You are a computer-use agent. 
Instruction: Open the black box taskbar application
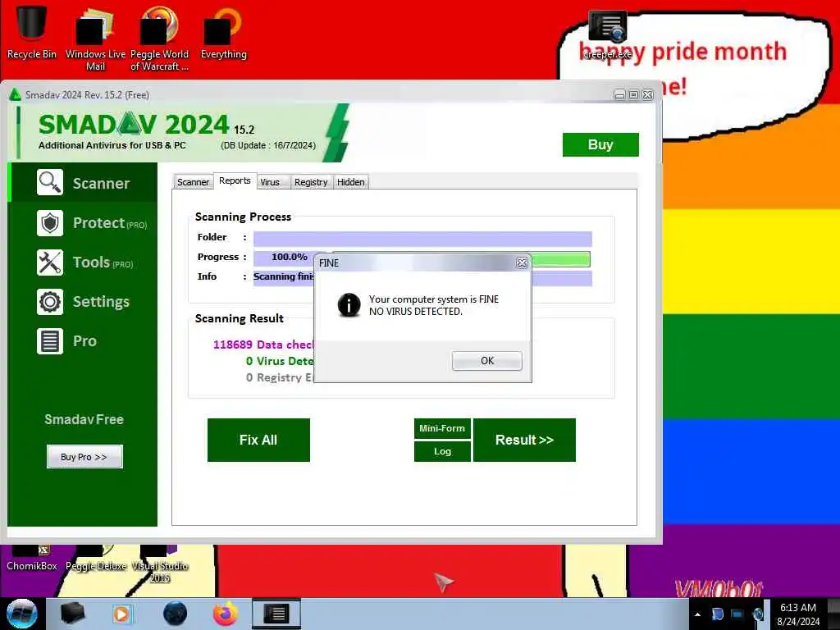pyautogui.click(x=73, y=614)
